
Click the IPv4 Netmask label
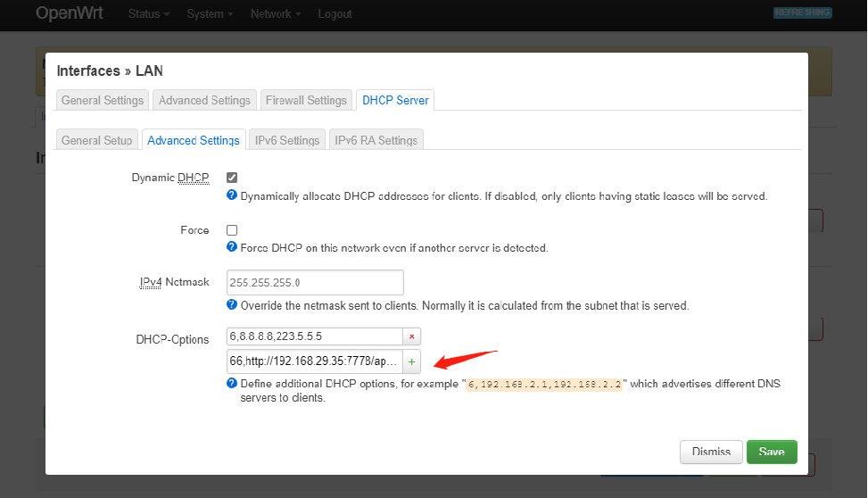coord(174,282)
